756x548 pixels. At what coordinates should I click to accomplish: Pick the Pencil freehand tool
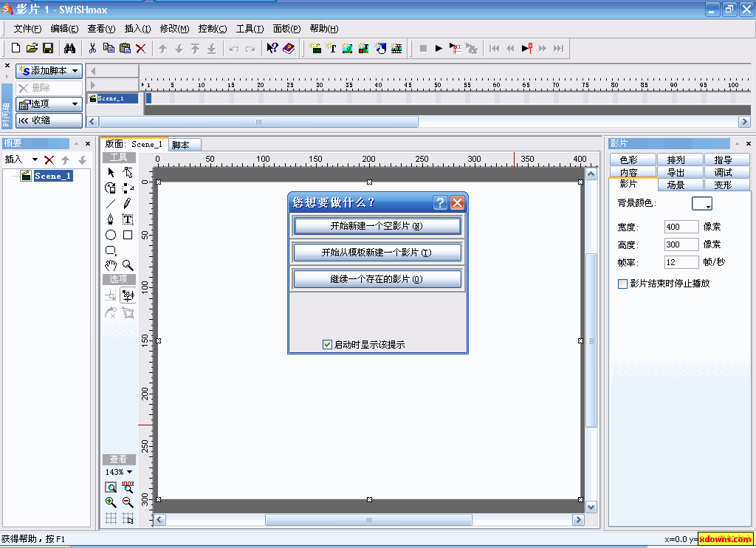[128, 203]
